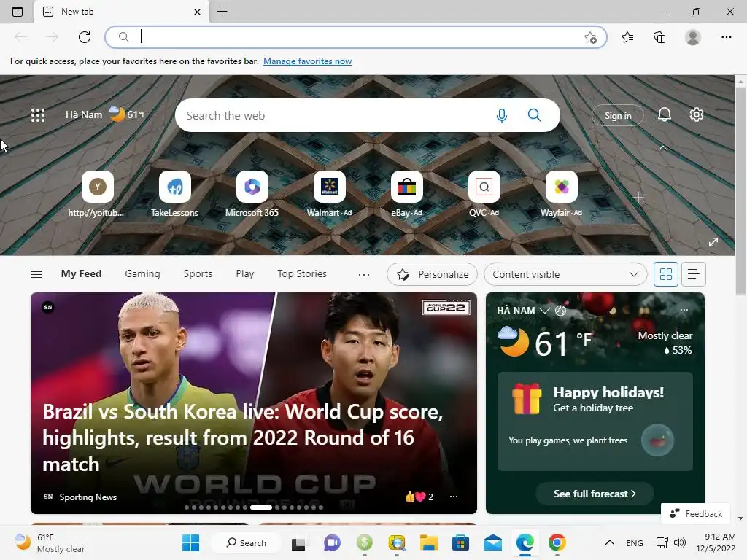Screen dimensions: 747x560
Task: Switch to the Play tab
Action: coord(245,274)
